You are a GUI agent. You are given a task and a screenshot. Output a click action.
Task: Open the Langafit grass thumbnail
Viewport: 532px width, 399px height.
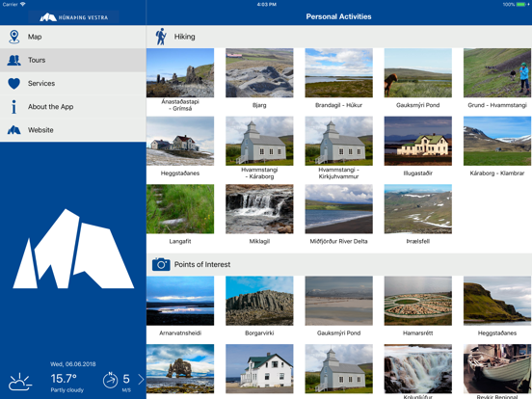(180, 209)
